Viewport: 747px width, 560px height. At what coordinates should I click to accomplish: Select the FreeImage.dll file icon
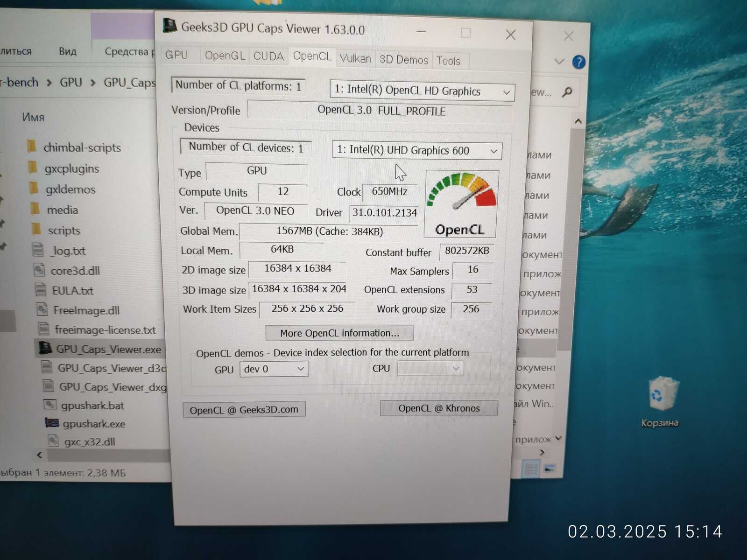coord(42,309)
